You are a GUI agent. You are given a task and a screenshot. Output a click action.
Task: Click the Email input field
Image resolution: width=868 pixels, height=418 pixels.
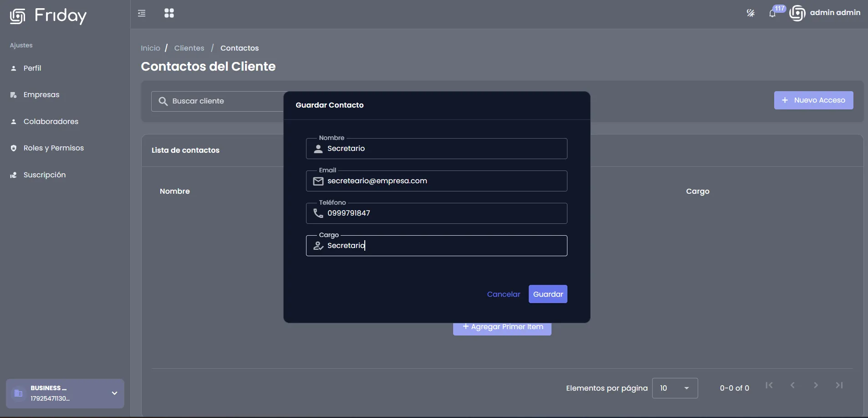coord(436,181)
